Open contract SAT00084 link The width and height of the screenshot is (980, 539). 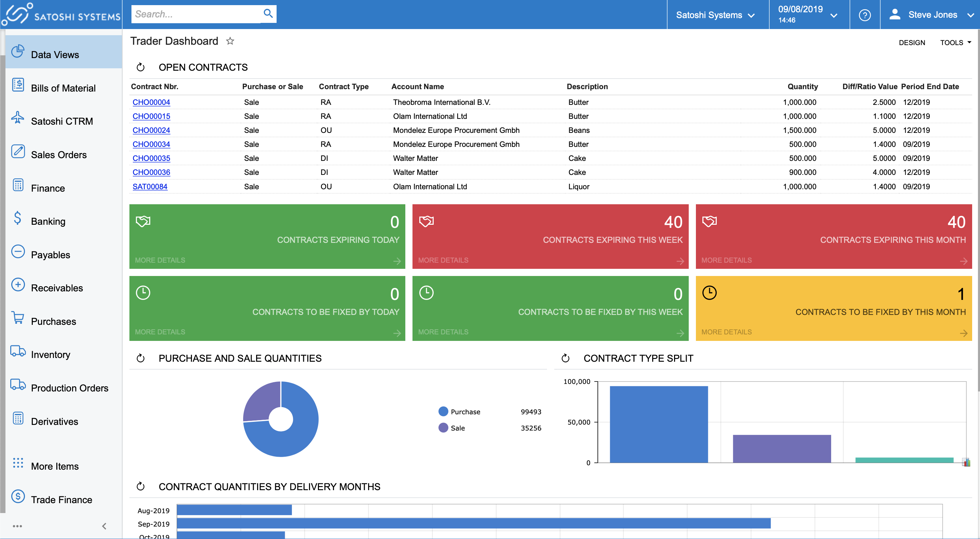pyautogui.click(x=150, y=186)
